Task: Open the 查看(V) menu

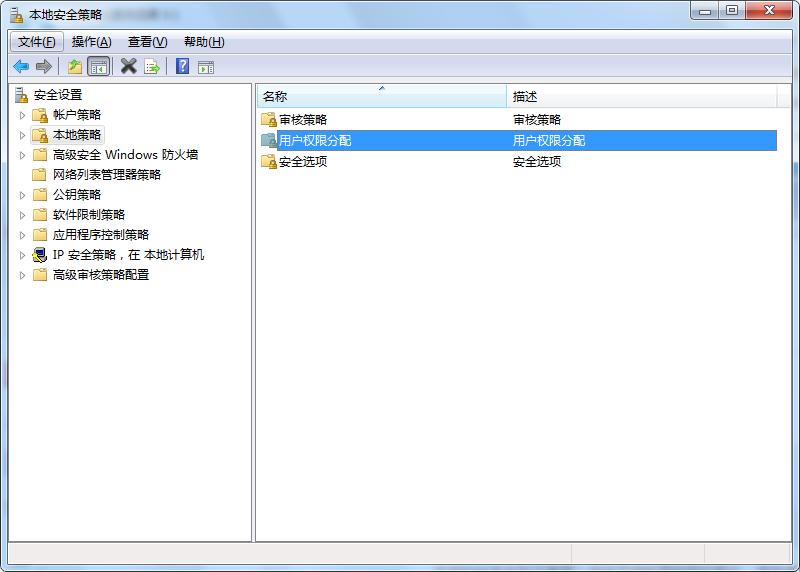Action: [x=147, y=42]
